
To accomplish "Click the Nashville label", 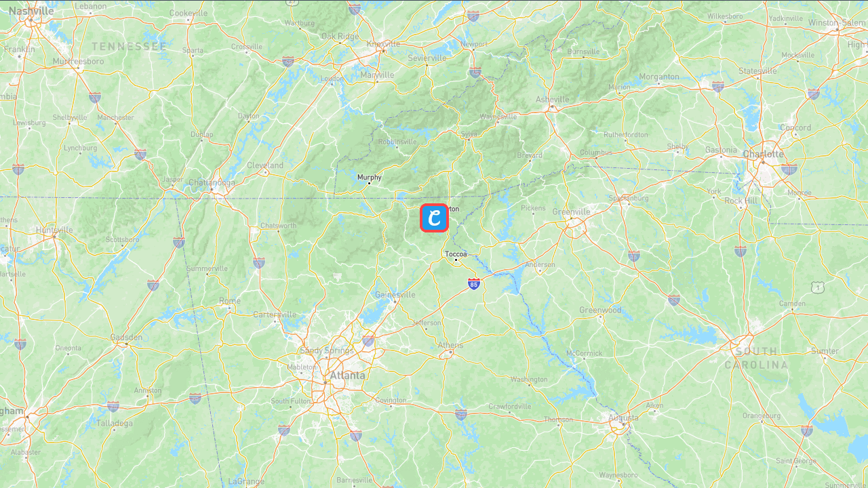I will (x=31, y=11).
